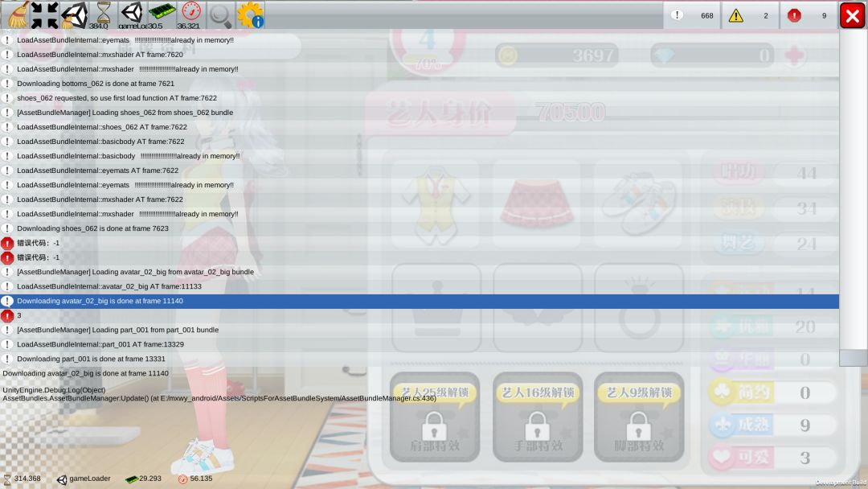Select log 'Downloading part_001 is done at frame 13331'
The width and height of the screenshot is (868, 489).
point(420,359)
